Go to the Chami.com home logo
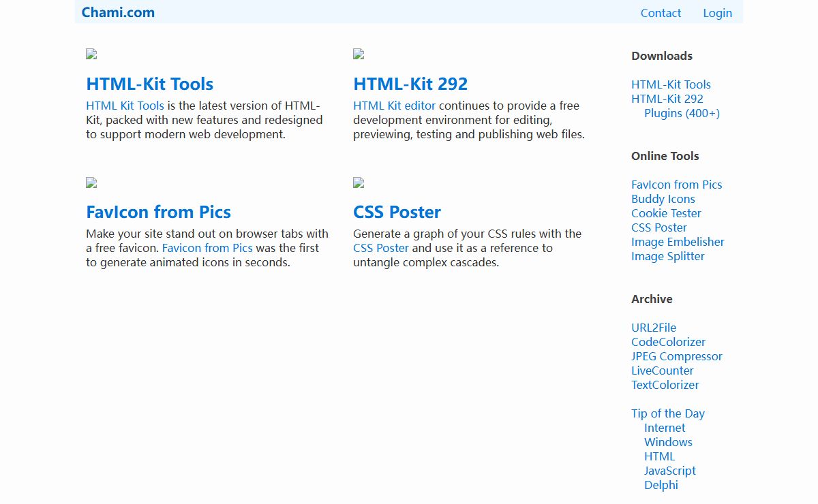 click(118, 12)
